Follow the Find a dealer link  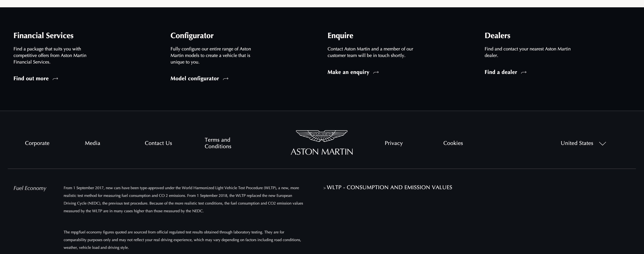505,72
